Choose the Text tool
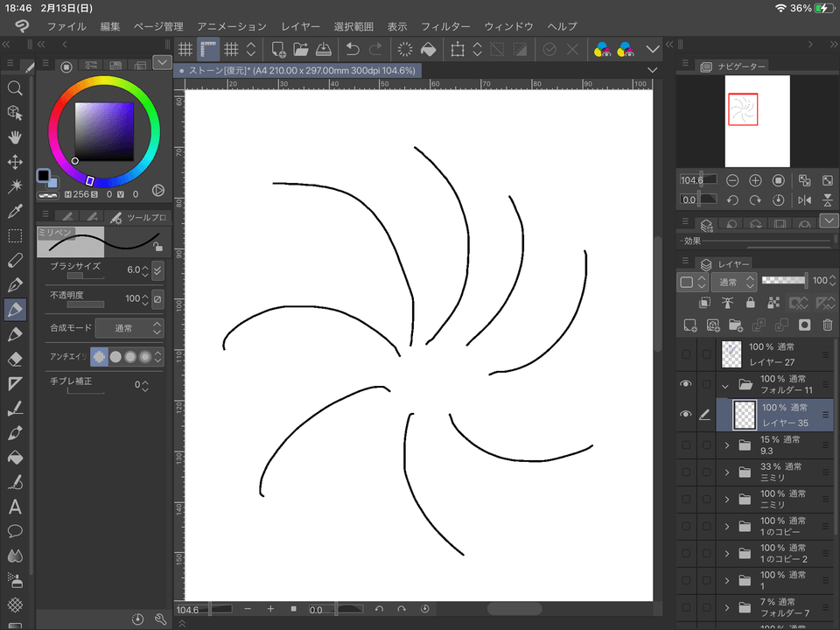Image resolution: width=840 pixels, height=630 pixels. coord(15,506)
